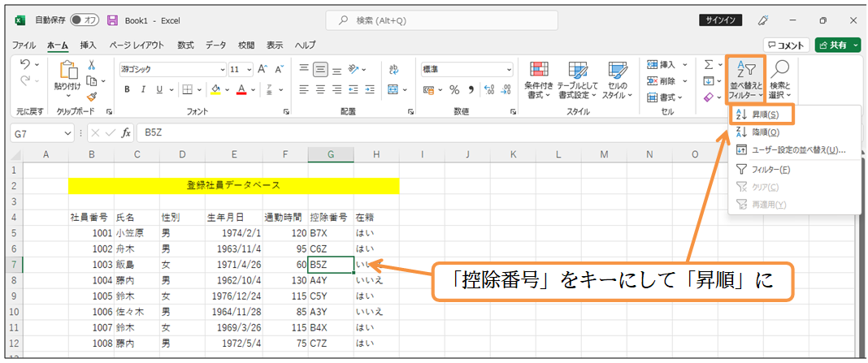Toggle the AutoSave switch
The width and height of the screenshot is (868, 363).
pyautogui.click(x=85, y=19)
